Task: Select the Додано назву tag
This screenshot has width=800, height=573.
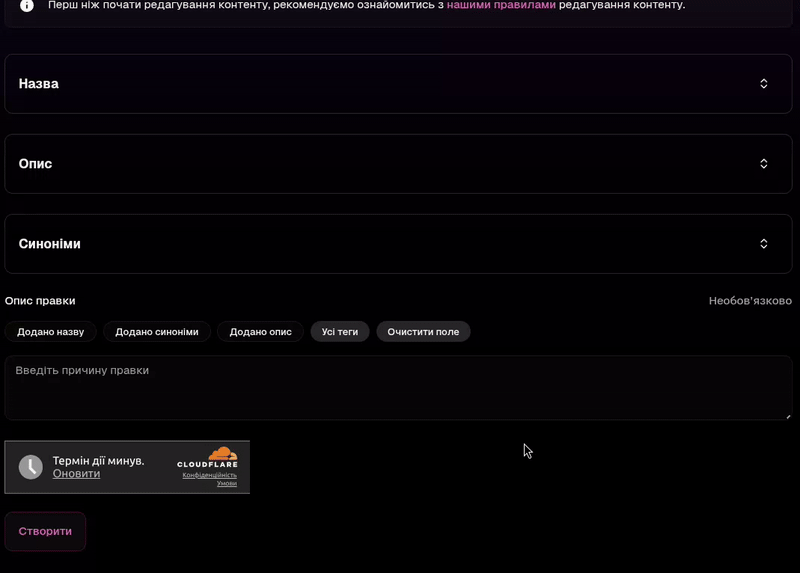Action: tap(51, 332)
